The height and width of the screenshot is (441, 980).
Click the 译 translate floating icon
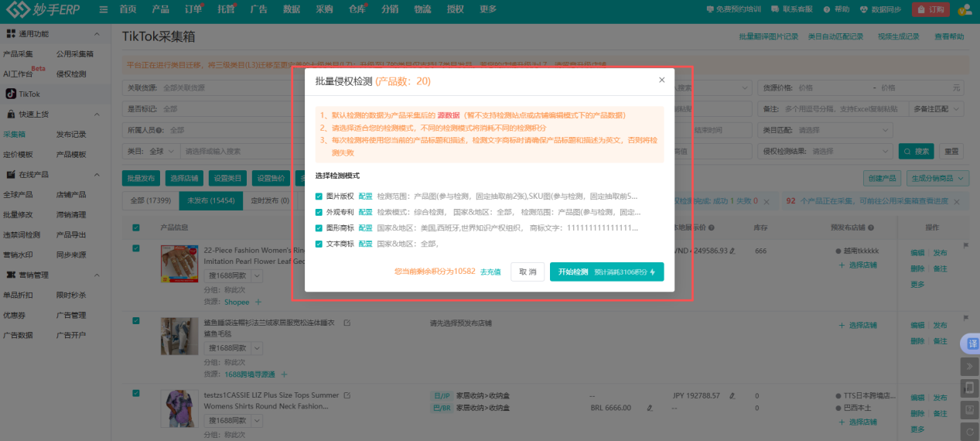click(x=971, y=343)
